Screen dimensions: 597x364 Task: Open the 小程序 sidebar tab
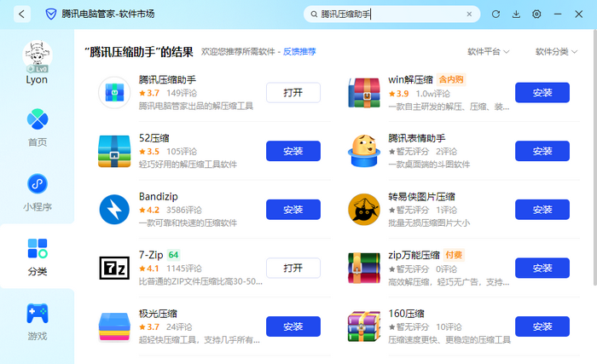coord(37,192)
